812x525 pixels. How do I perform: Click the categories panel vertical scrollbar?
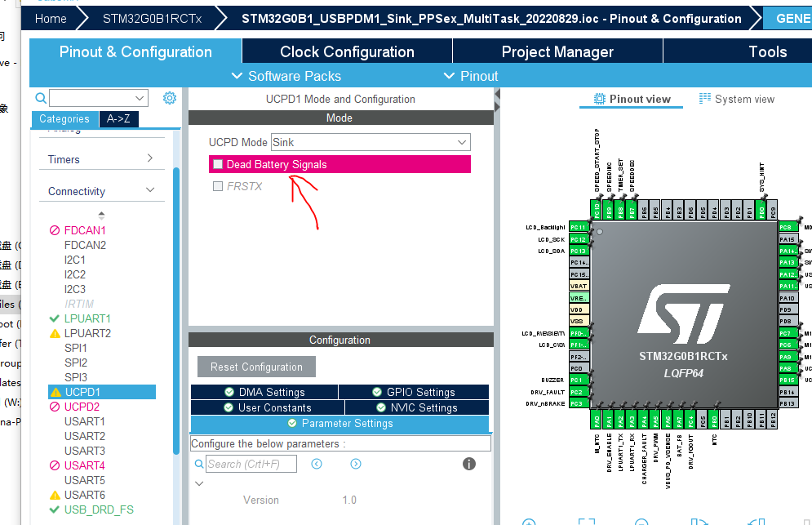[x=176, y=311]
